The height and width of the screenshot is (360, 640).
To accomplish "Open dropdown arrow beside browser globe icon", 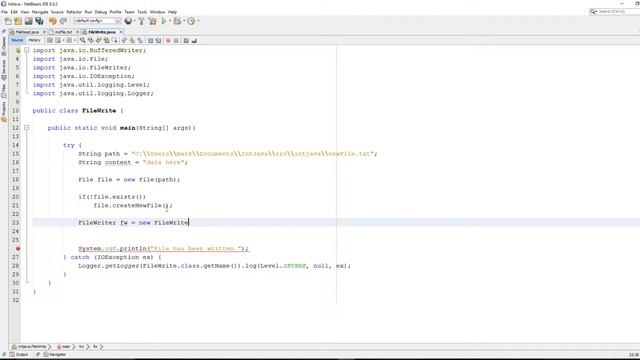I will point(135,21).
